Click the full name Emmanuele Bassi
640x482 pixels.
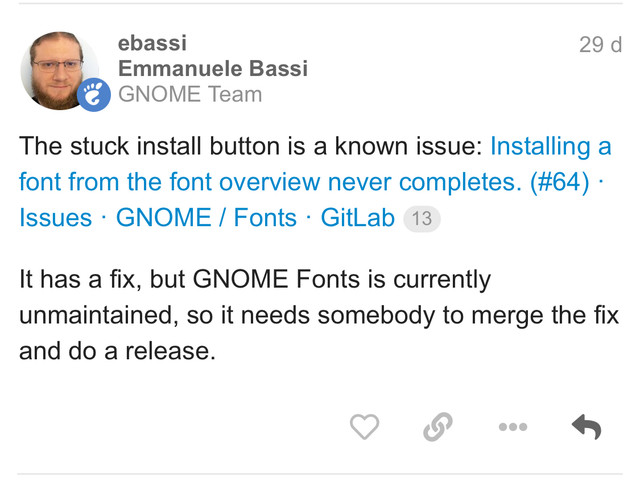point(213,69)
